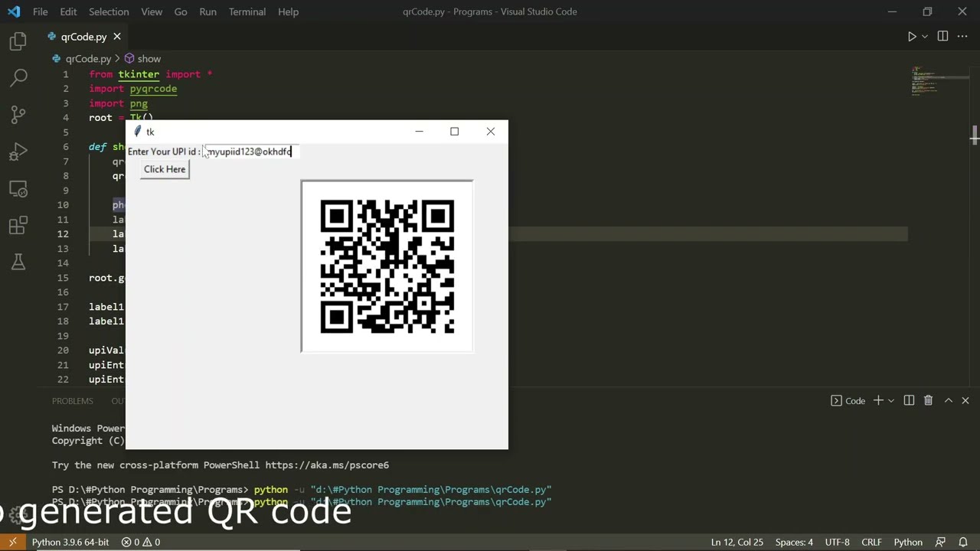Viewport: 980px width, 551px height.
Task: Click the generated QR code image
Action: pos(387,266)
